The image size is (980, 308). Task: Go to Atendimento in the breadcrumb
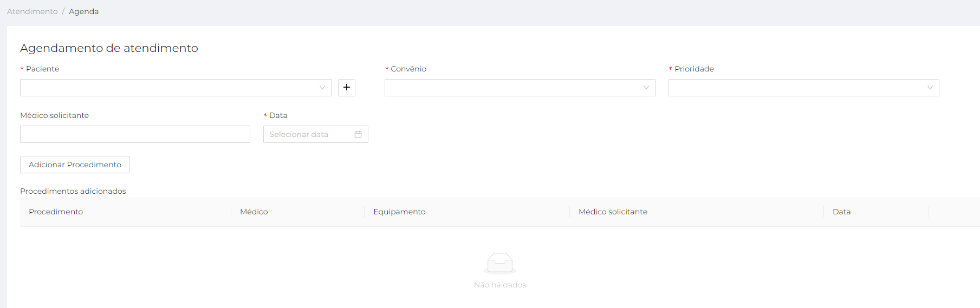point(33,11)
